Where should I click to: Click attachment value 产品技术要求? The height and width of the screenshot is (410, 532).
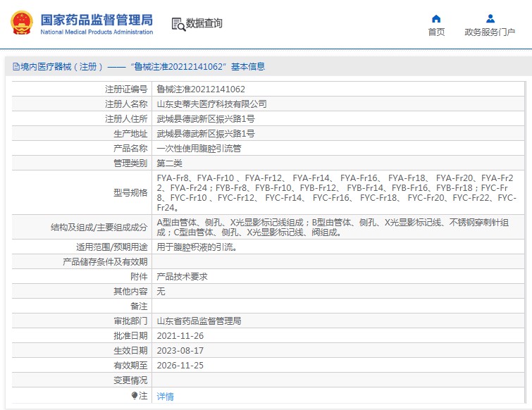pos(183,276)
